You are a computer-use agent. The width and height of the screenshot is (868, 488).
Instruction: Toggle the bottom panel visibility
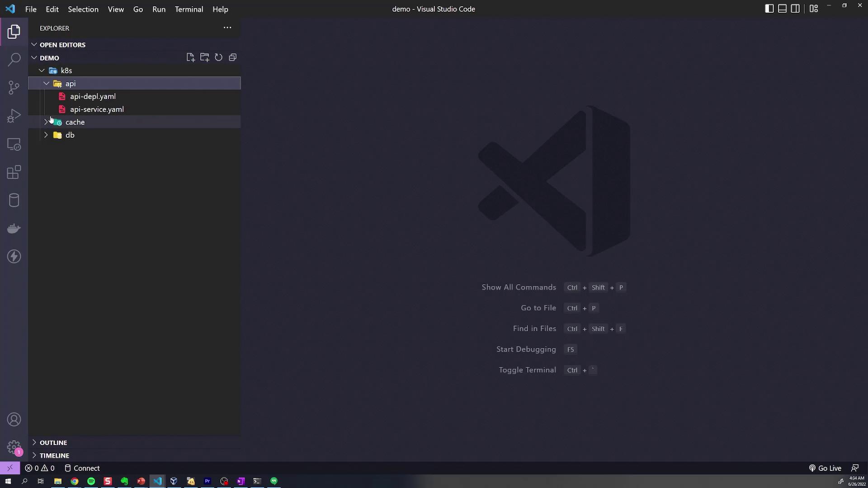782,9
